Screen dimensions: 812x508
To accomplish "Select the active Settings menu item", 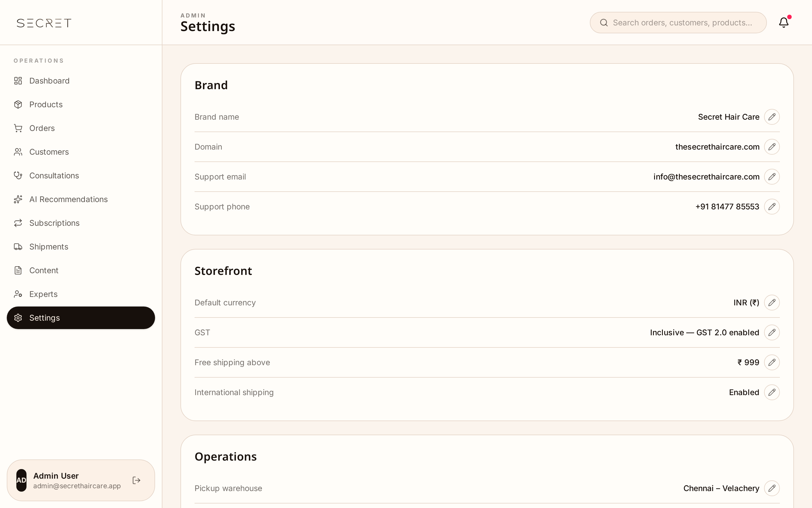I will 81,317.
